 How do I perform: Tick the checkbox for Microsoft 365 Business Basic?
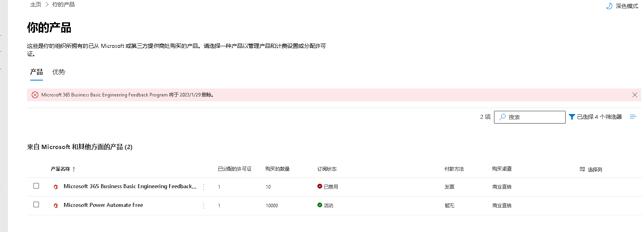pos(36,186)
